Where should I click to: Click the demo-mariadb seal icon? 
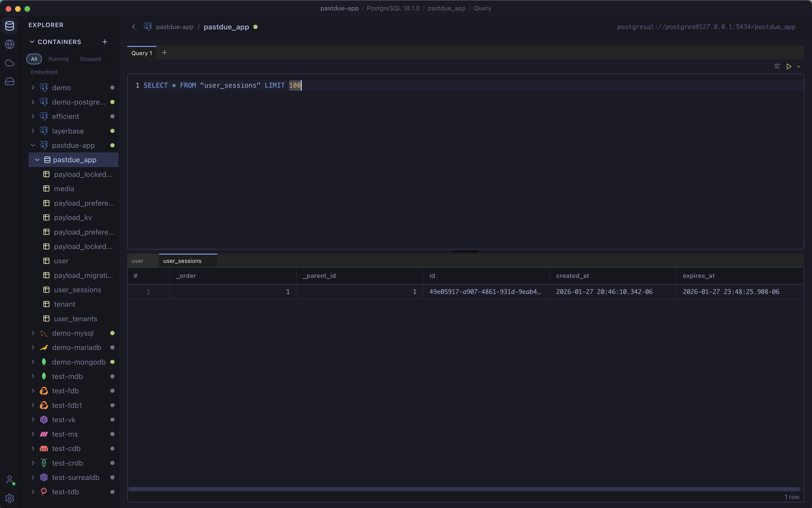(44, 348)
